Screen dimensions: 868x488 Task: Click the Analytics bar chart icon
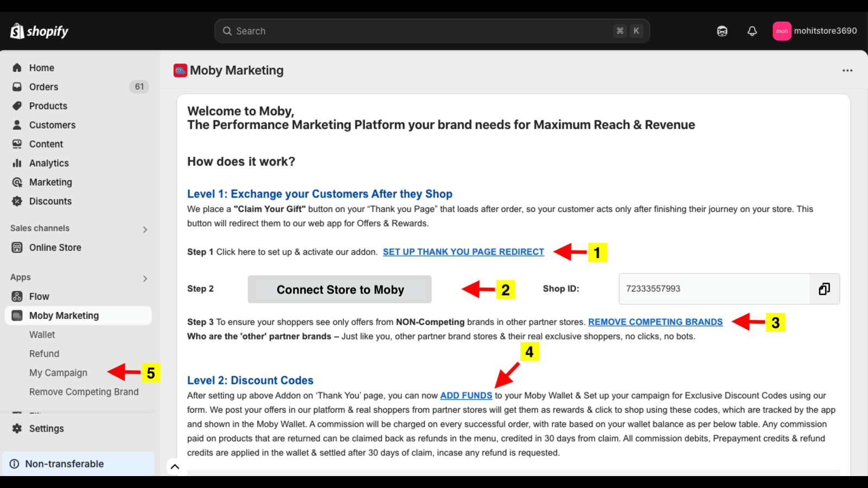(x=17, y=163)
